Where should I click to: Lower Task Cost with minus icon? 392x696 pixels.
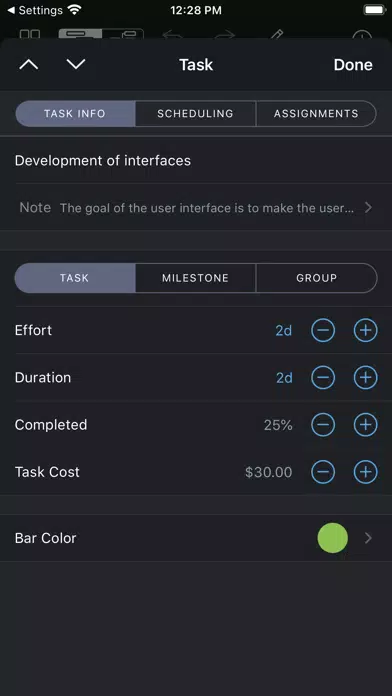click(323, 472)
